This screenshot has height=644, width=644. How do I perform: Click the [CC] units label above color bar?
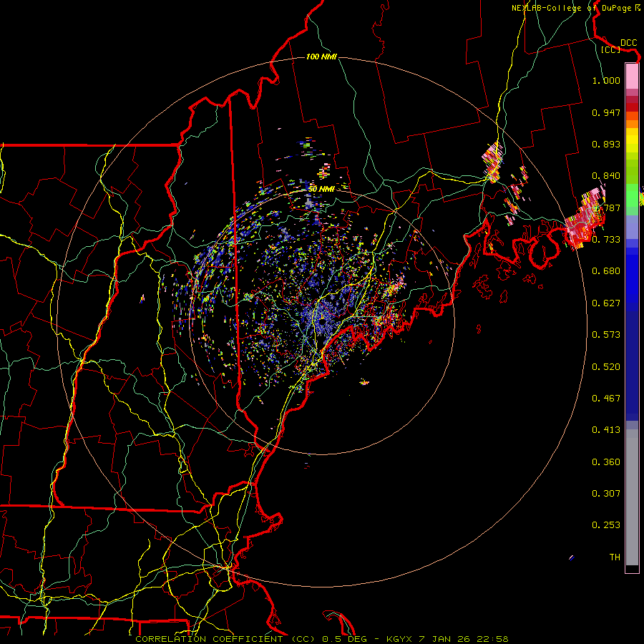click(611, 49)
